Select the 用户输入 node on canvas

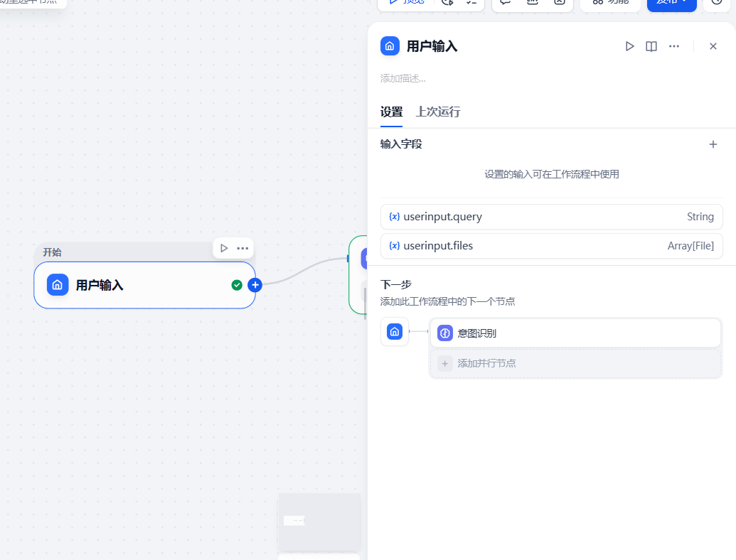coord(144,285)
